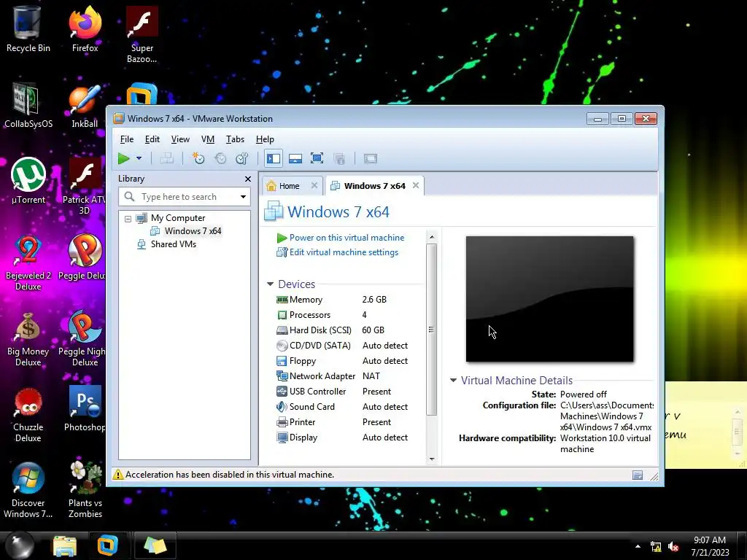Open the Help menu
Viewport: 747px width, 560px height.
[x=265, y=139]
